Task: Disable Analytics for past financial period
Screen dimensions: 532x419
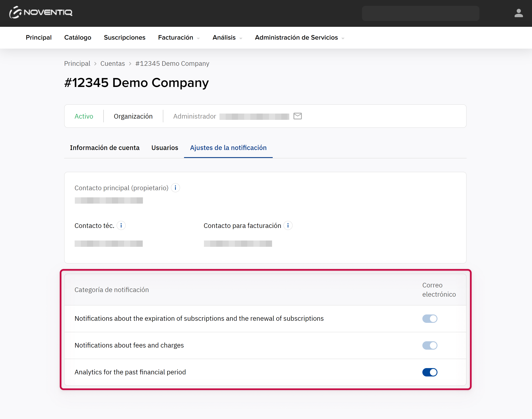Action: coord(430,372)
